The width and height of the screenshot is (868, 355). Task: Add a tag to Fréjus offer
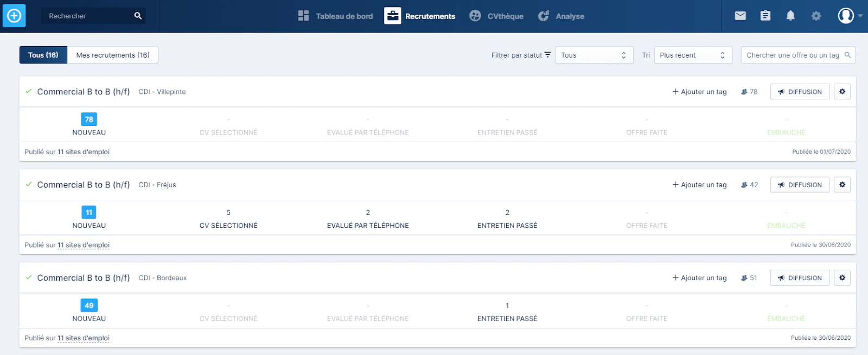(699, 185)
